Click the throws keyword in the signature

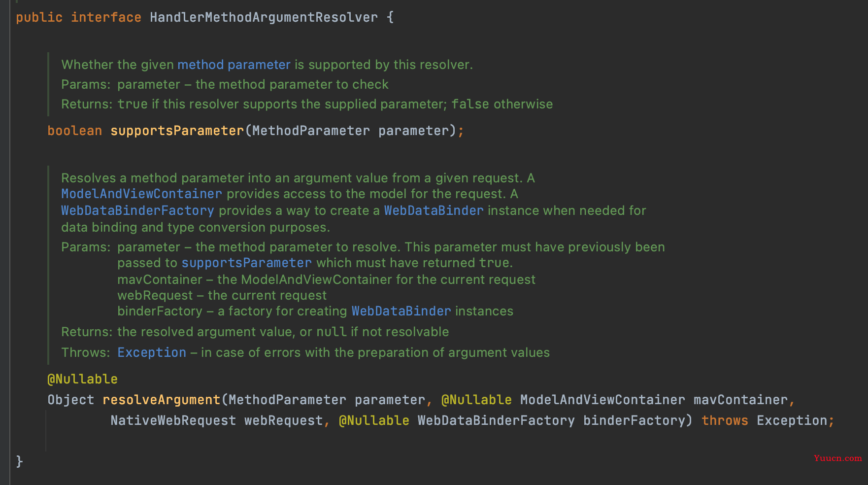coord(725,420)
